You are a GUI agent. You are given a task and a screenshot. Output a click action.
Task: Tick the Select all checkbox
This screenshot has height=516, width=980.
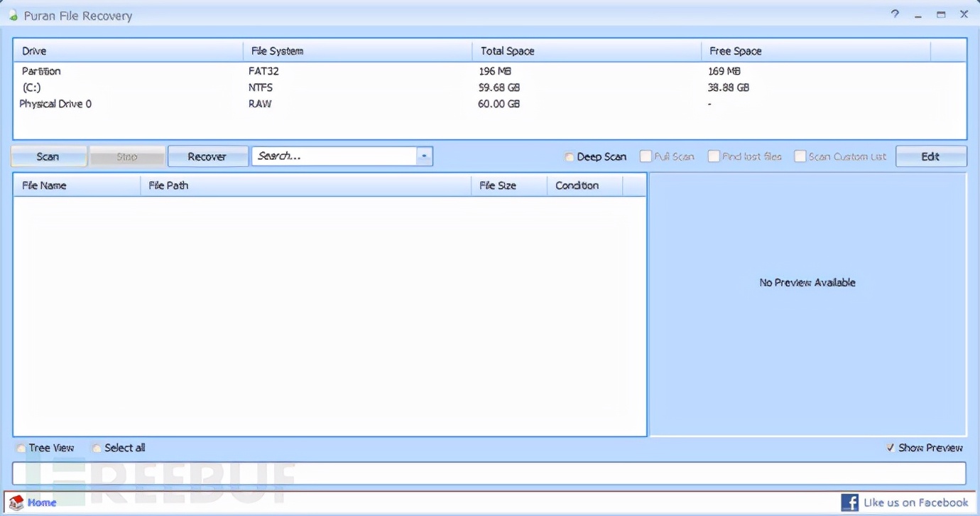click(x=97, y=448)
